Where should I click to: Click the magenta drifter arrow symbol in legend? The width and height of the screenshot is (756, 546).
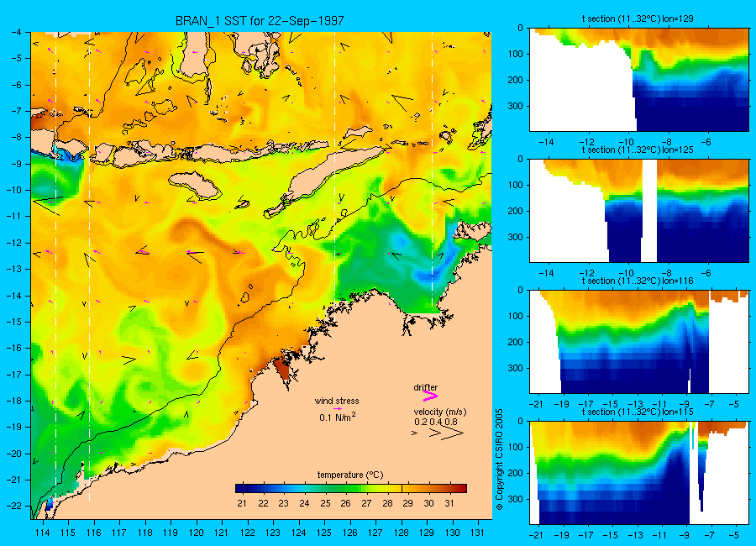point(429,396)
